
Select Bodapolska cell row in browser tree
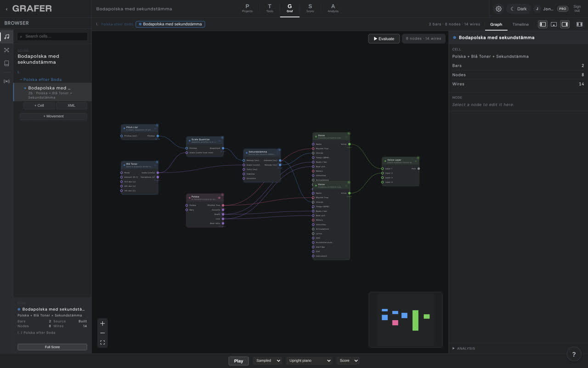[52, 92]
